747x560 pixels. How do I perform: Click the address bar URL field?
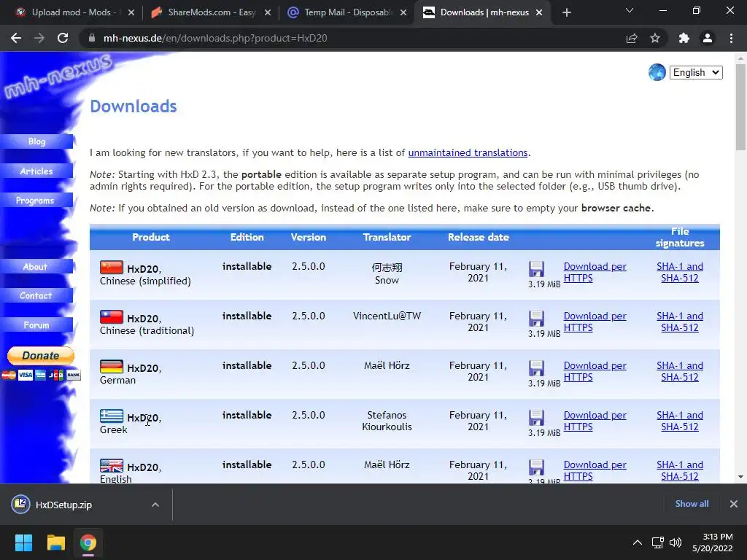tap(352, 38)
